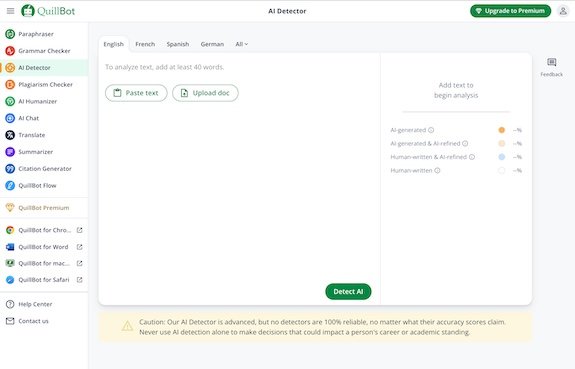Open QuillBot Premium in sidebar
Image resolution: width=575 pixels, height=369 pixels.
(x=44, y=208)
